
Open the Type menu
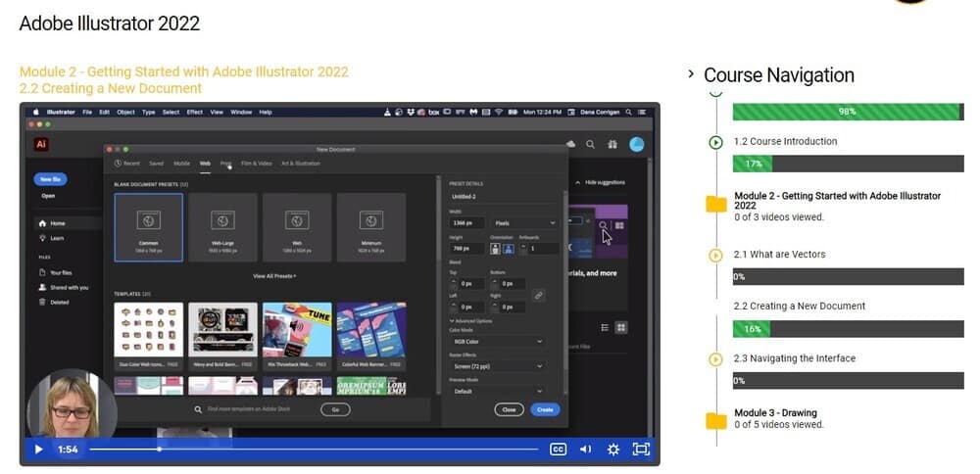[x=148, y=113]
